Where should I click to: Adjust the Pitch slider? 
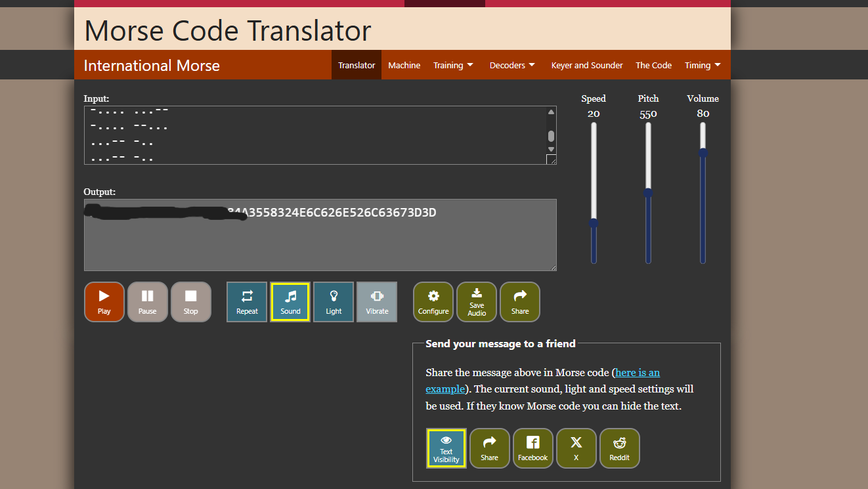tap(648, 192)
